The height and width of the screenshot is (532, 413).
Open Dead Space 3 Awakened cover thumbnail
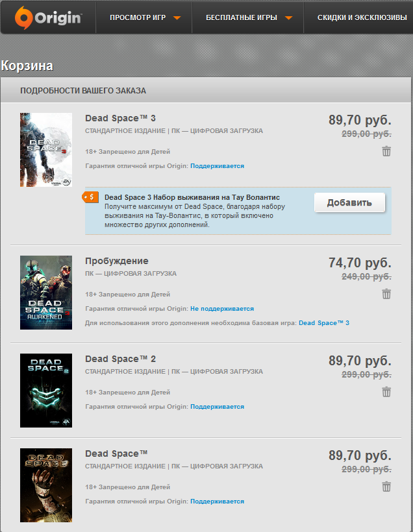(x=46, y=293)
